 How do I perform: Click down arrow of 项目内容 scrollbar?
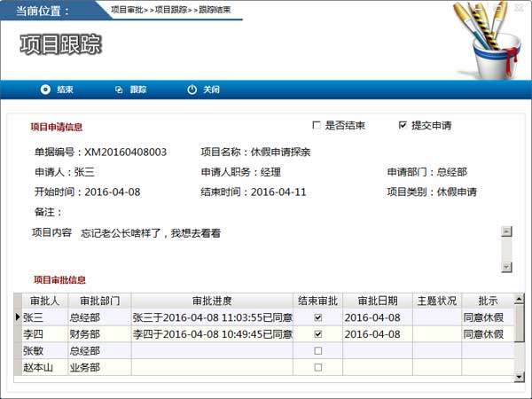506,267
